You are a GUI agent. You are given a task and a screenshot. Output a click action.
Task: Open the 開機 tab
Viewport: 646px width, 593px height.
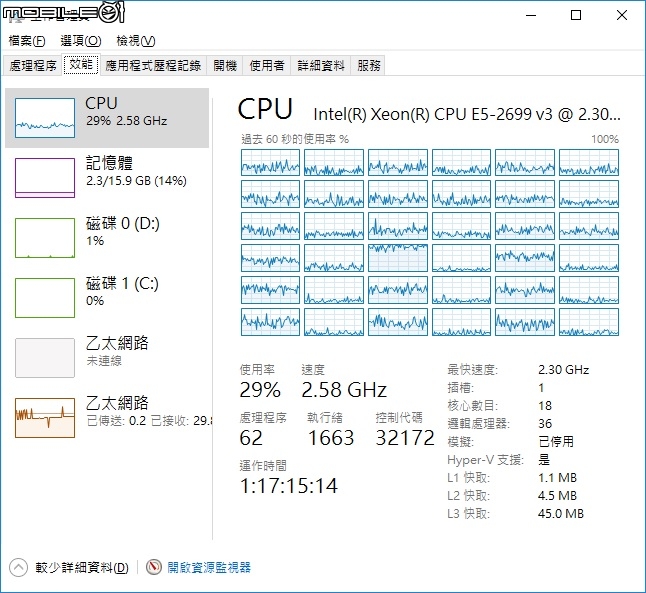[x=225, y=66]
